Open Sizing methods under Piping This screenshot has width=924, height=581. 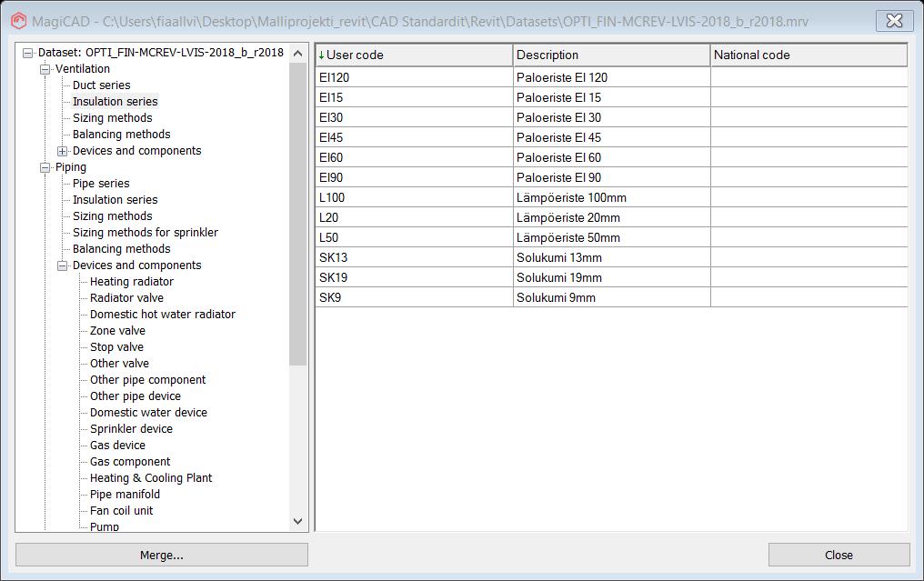(x=112, y=216)
